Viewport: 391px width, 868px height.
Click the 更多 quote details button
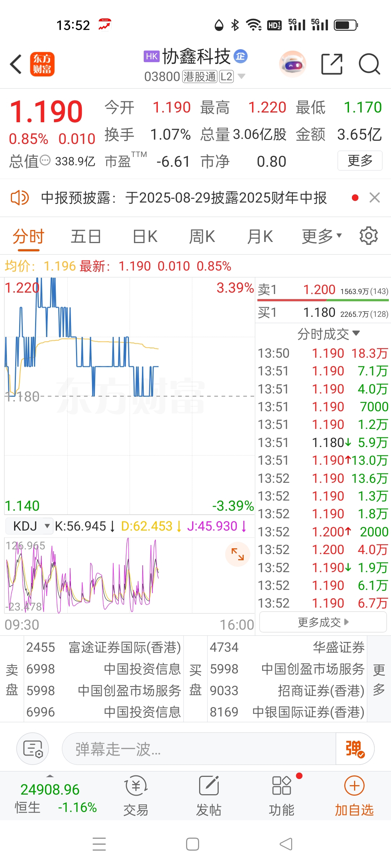click(360, 160)
